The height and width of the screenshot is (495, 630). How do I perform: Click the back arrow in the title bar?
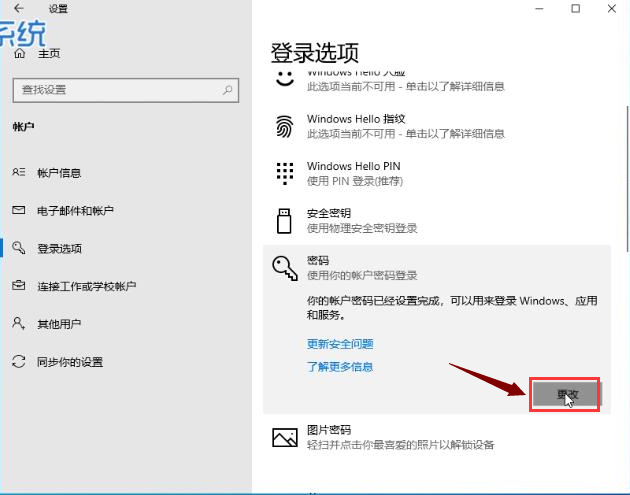tap(19, 9)
